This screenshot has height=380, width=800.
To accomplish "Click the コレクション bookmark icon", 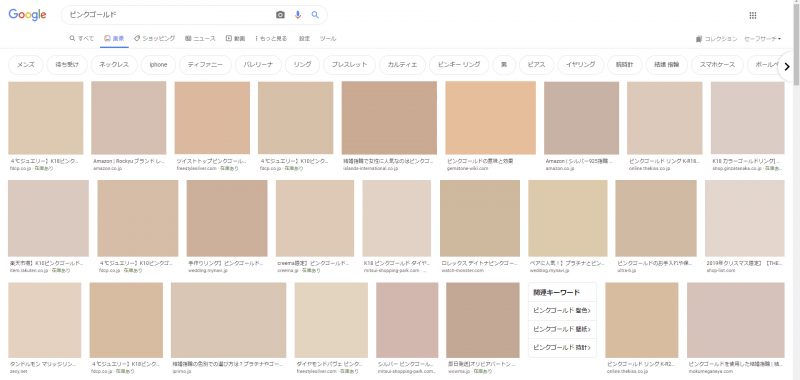I will [x=699, y=39].
